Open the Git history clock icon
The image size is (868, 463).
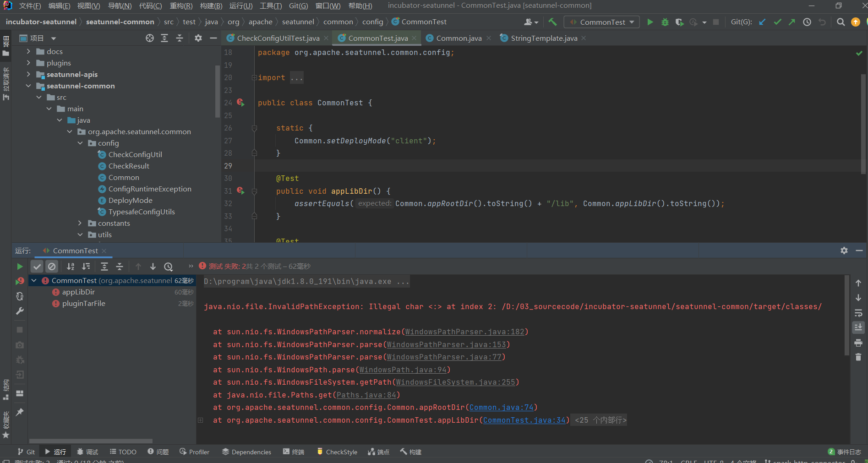(807, 22)
